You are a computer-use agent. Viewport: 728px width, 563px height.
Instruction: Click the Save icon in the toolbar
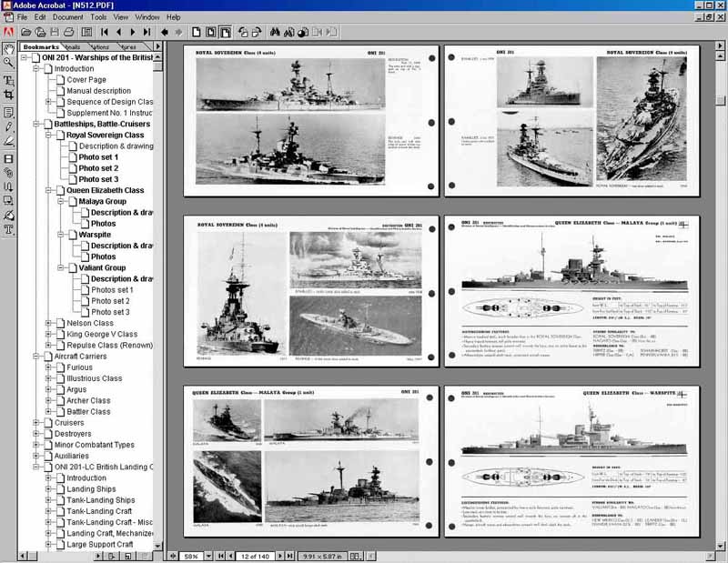(55, 32)
